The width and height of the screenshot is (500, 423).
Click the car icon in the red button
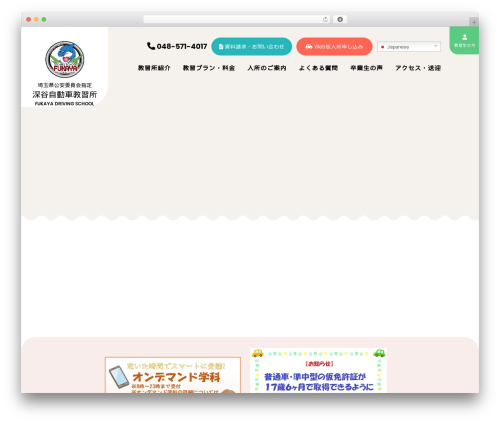(x=309, y=47)
